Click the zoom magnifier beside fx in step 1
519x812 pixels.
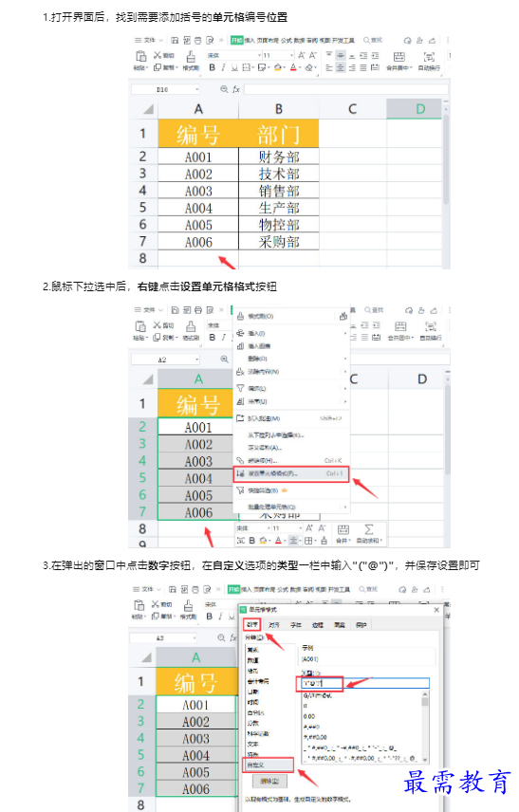(x=224, y=89)
